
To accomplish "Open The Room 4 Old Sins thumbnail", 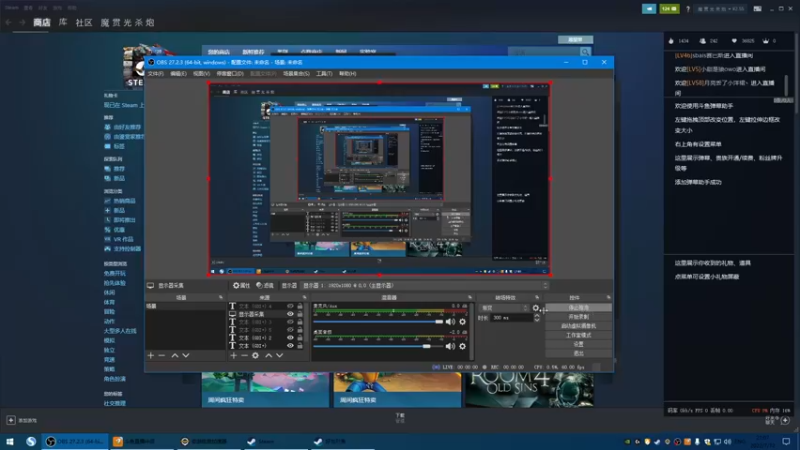I will point(529,390).
